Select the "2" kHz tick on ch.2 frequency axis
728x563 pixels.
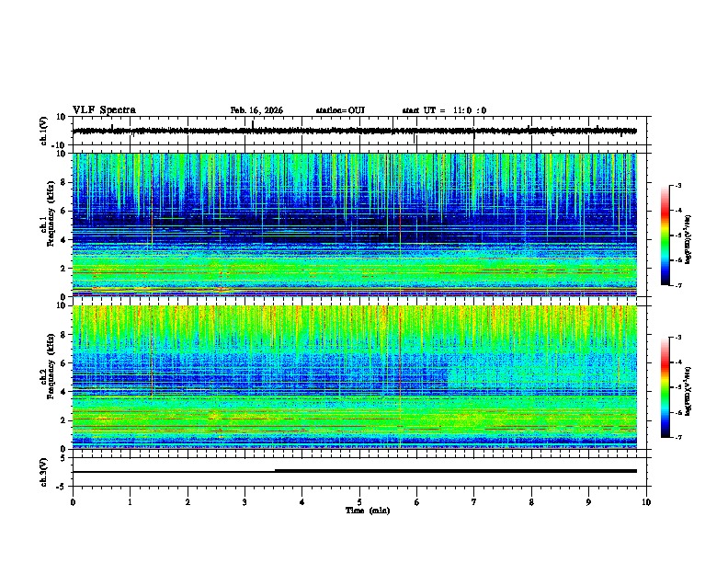pos(63,420)
